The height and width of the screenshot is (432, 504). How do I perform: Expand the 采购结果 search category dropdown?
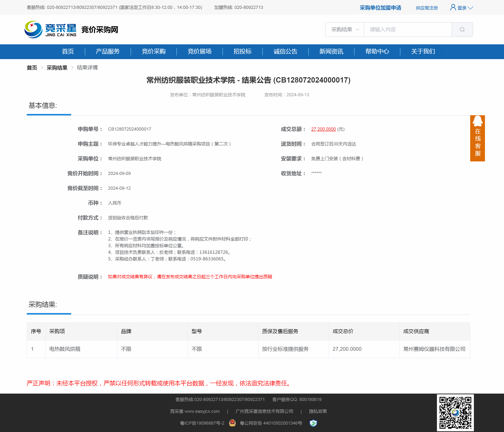point(345,29)
